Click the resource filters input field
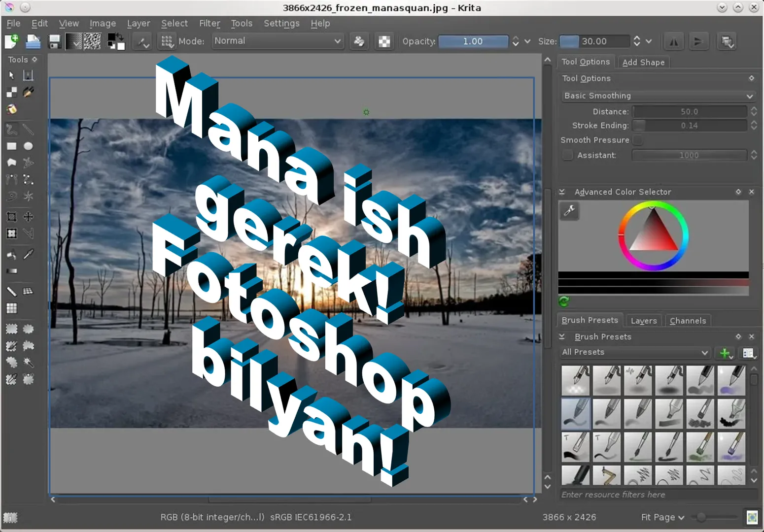 click(658, 495)
